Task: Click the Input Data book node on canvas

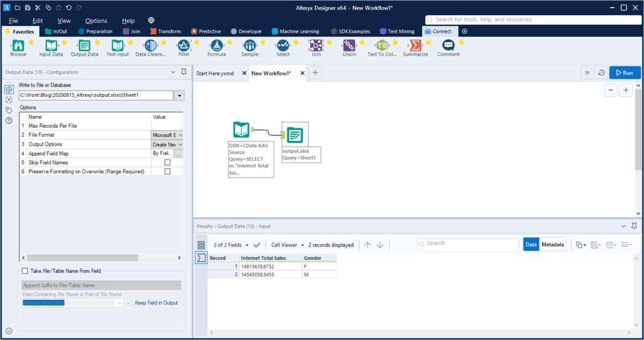Action: pyautogui.click(x=241, y=130)
